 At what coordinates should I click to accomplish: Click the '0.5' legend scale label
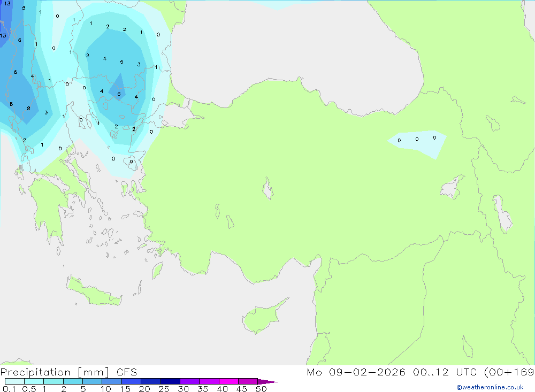click(x=29, y=389)
